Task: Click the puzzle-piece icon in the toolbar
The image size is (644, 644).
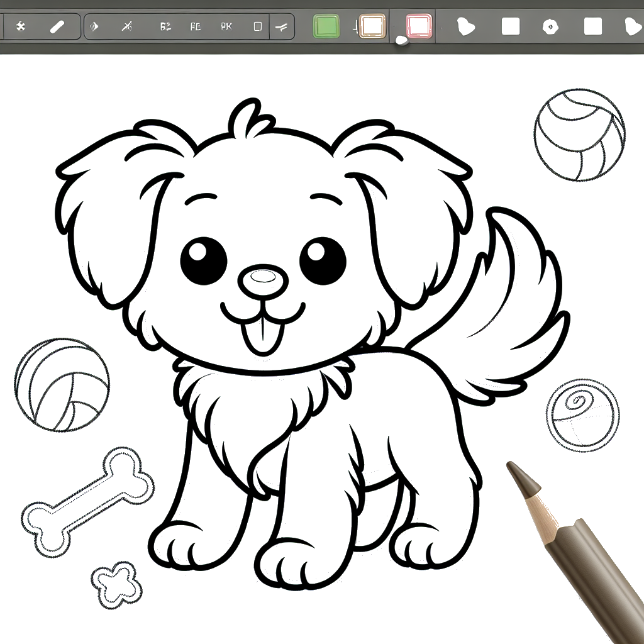Action: click(x=20, y=27)
